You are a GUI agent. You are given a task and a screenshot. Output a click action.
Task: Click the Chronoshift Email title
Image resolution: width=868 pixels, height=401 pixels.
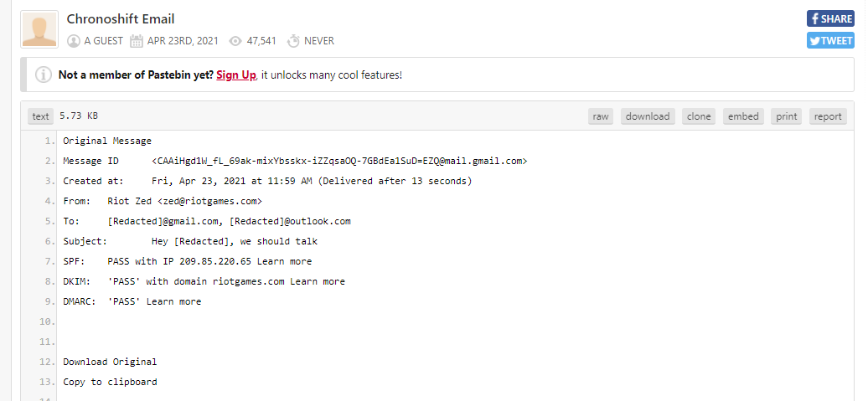121,19
